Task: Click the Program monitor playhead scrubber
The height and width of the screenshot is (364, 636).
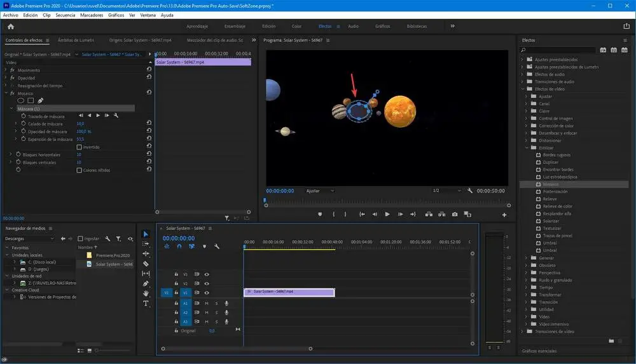Action: click(x=265, y=200)
